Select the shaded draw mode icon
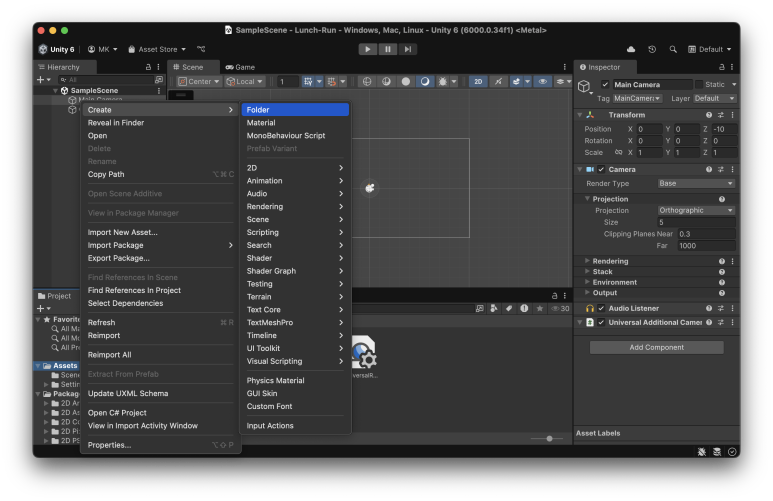Viewport: 773px width, 501px height. point(424,81)
